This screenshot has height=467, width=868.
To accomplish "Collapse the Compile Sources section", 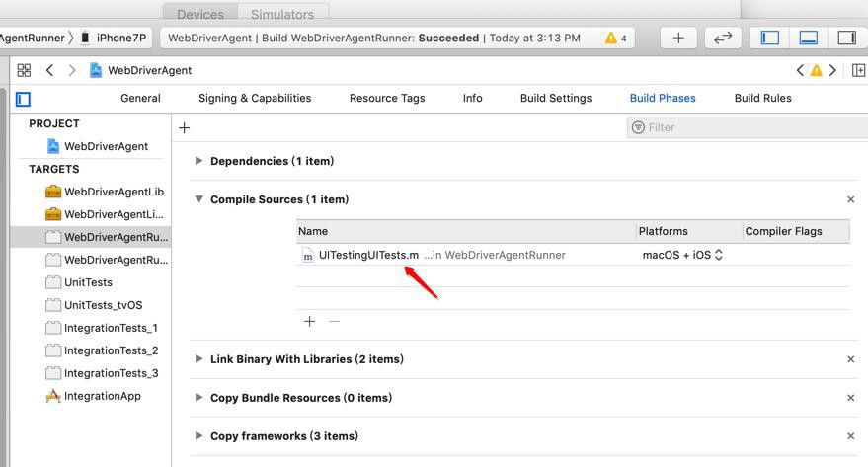I will pos(198,199).
